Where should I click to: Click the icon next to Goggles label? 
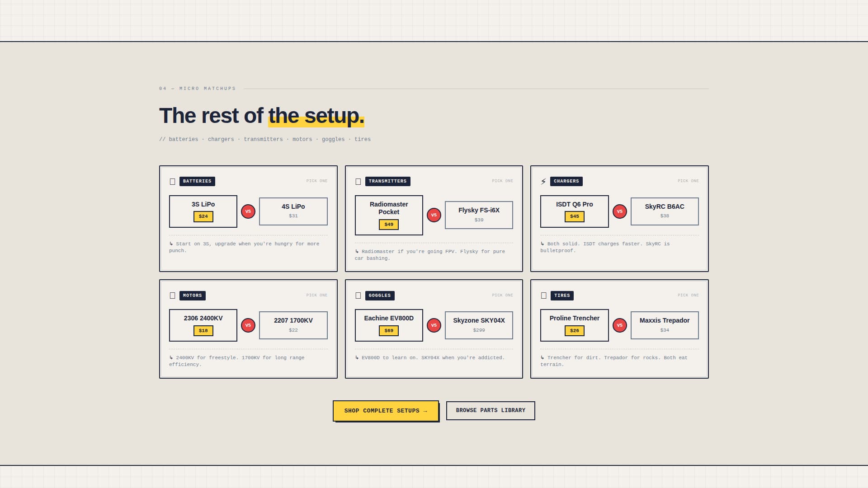[358, 296]
